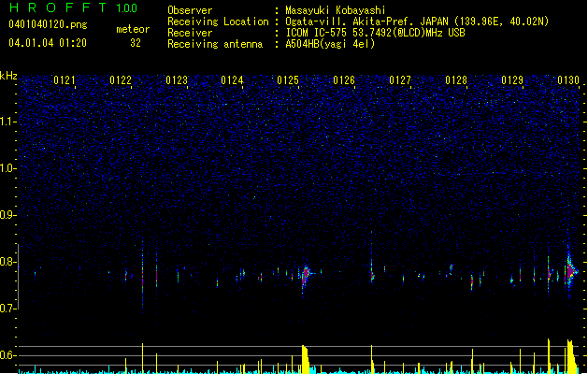Select the ICOM IC-575 receiver description
The width and height of the screenshot is (588, 374).
point(375,33)
